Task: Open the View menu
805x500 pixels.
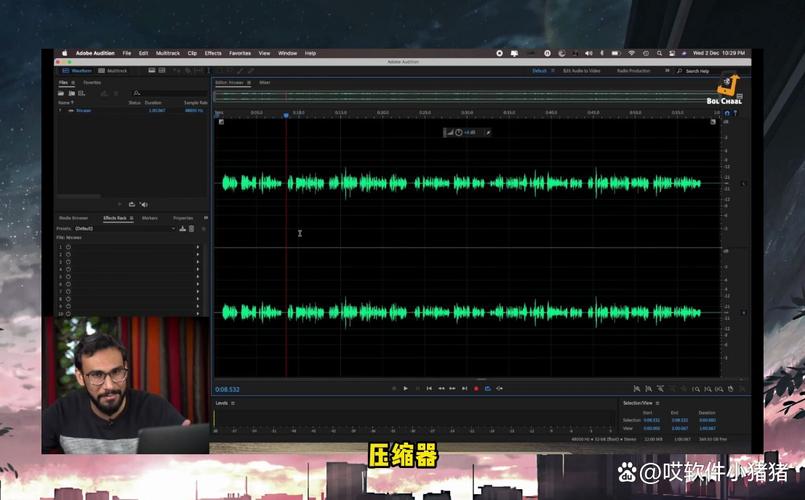Action: click(264, 53)
